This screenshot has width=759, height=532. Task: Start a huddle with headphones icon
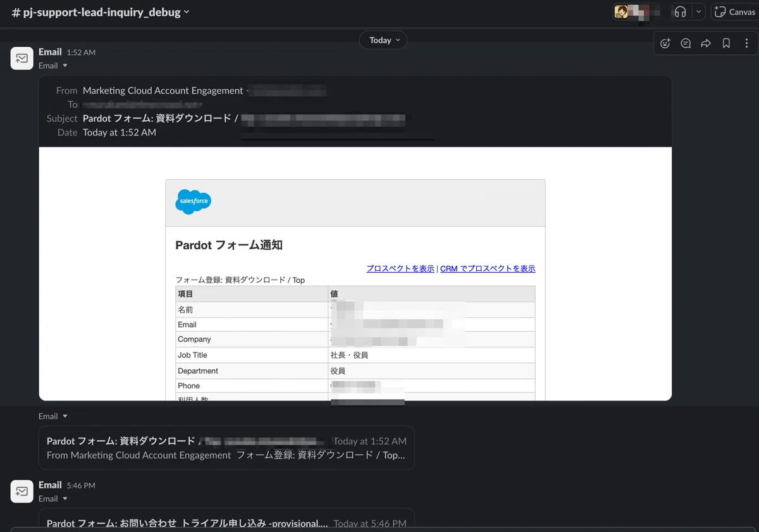681,12
